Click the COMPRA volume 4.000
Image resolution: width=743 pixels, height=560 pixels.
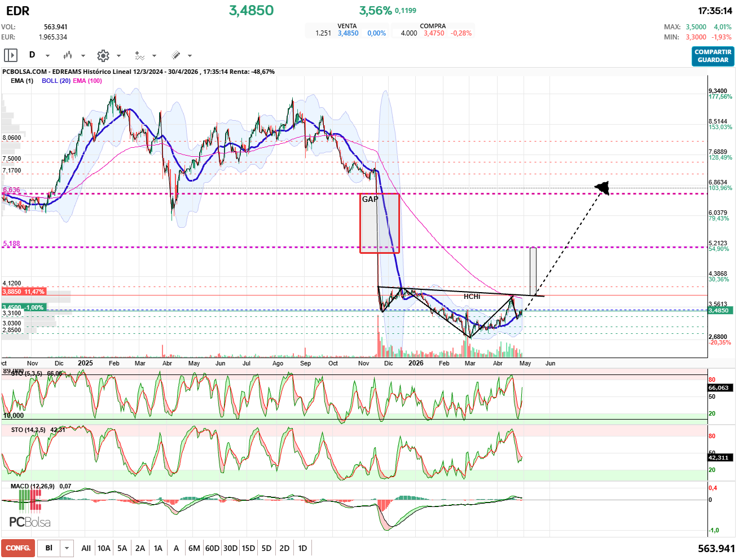(x=409, y=33)
